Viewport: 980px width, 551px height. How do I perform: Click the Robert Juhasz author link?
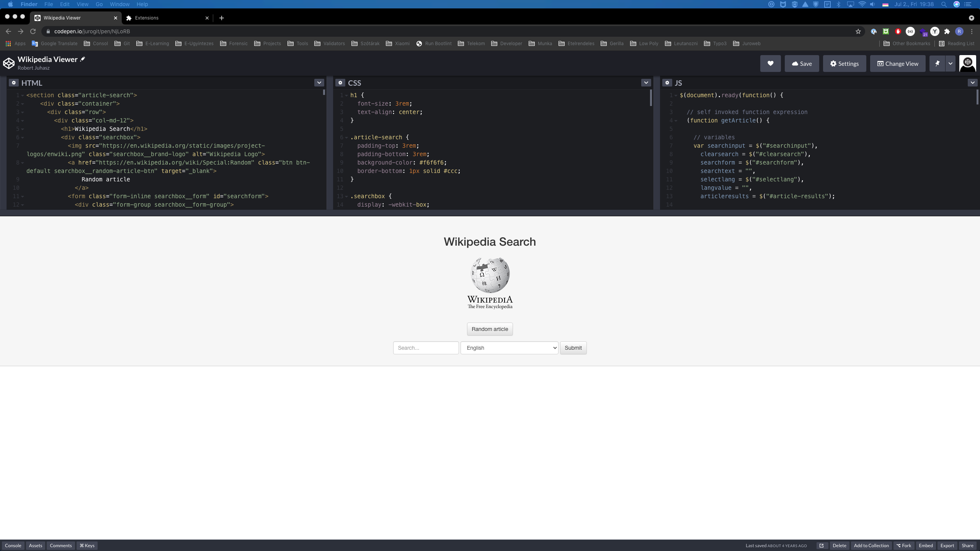tap(33, 68)
